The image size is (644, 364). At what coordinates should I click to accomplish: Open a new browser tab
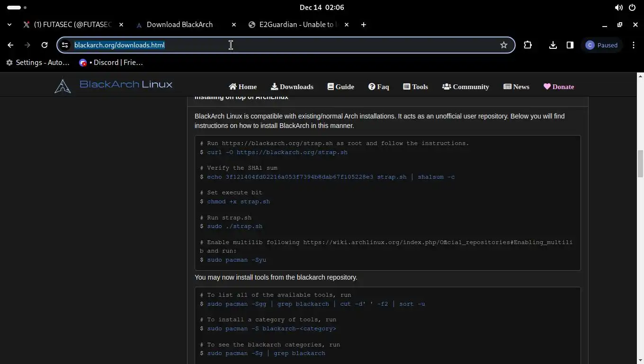(x=363, y=25)
